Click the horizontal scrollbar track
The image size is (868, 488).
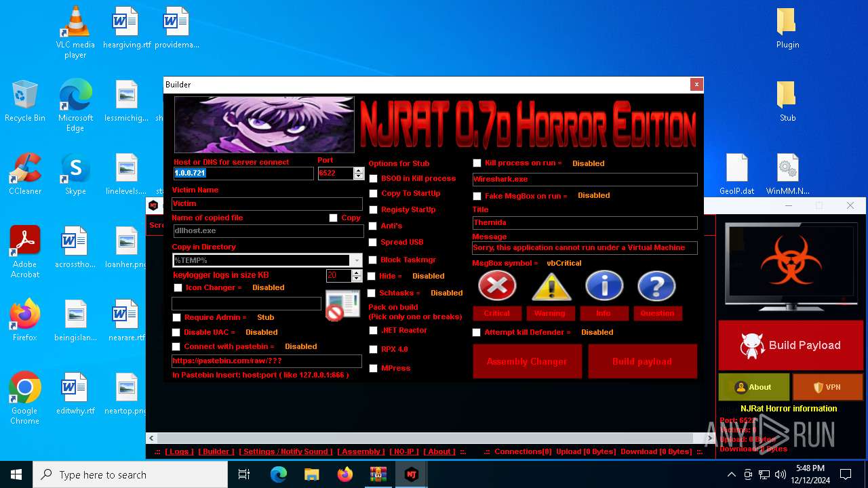click(432, 439)
